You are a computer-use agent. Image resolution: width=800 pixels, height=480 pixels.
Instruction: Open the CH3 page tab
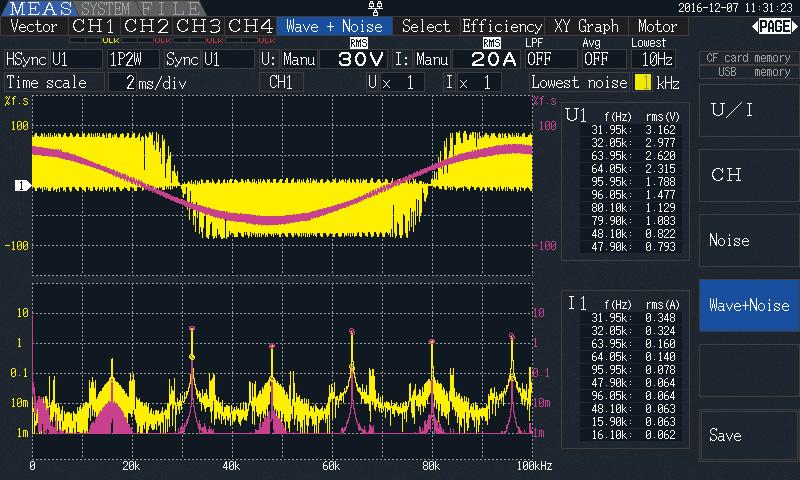[x=198, y=26]
